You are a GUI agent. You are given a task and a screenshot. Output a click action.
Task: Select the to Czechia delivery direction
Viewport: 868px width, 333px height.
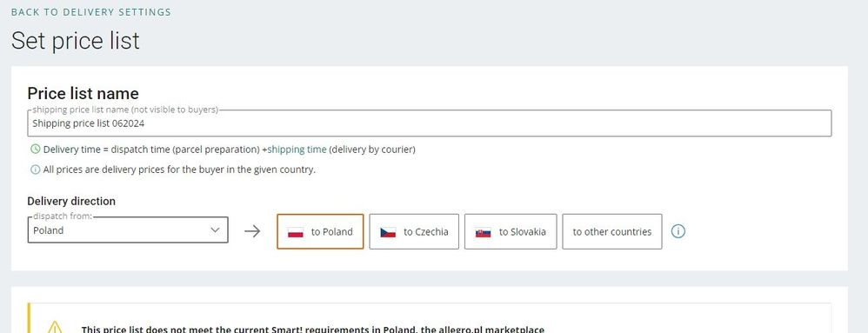414,232
